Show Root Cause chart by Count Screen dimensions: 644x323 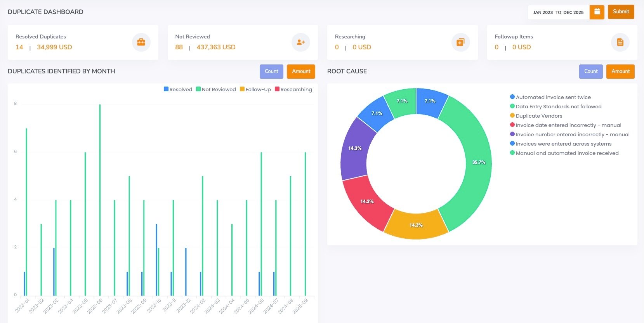591,71
